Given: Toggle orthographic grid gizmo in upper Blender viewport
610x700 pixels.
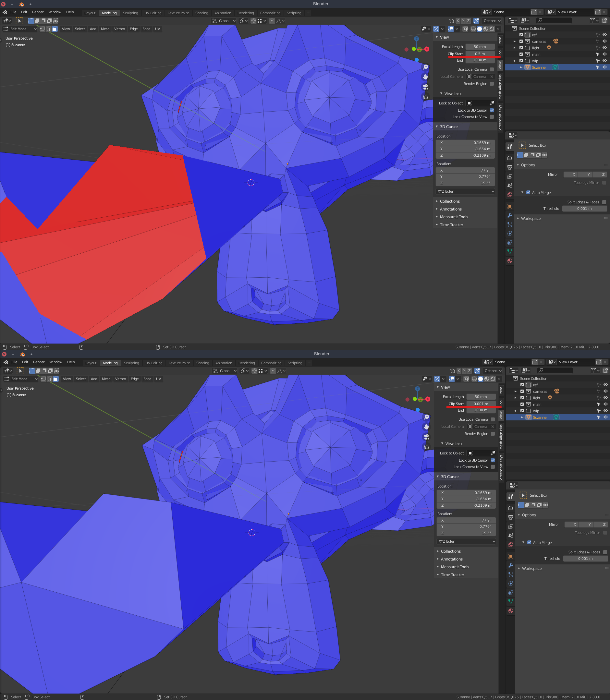Looking at the screenshot, I should [x=425, y=97].
